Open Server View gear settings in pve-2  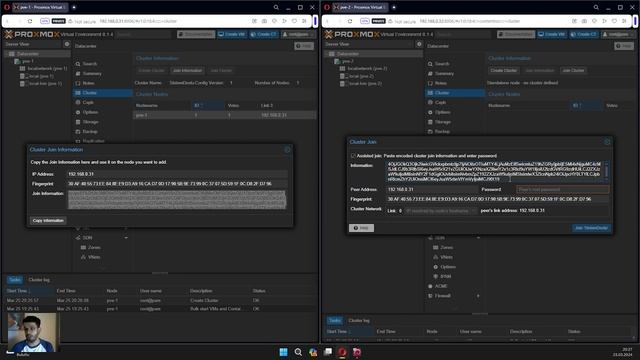419,44
